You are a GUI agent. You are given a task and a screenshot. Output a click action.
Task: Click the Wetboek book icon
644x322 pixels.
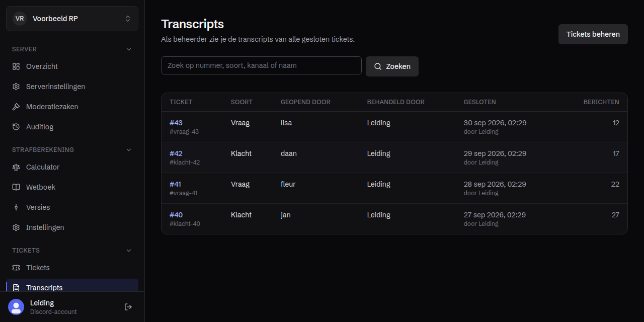[16, 187]
